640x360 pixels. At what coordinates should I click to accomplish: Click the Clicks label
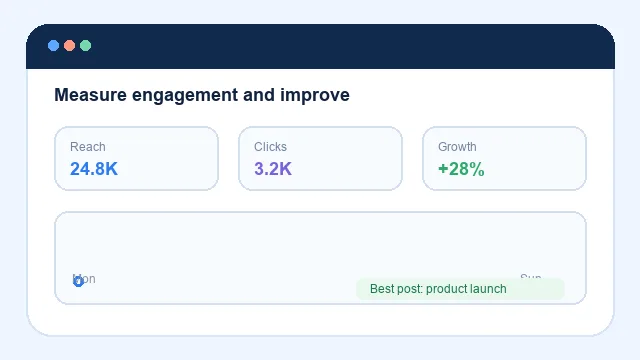tap(270, 147)
